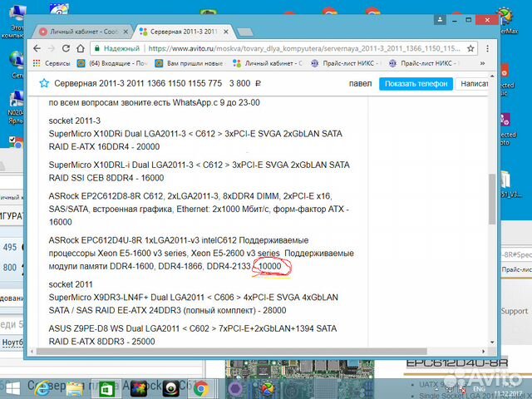Image resolution: width=532 pixels, height=399 pixels.
Task: Click the page vertical scrollbar thumb
Action: point(492,199)
